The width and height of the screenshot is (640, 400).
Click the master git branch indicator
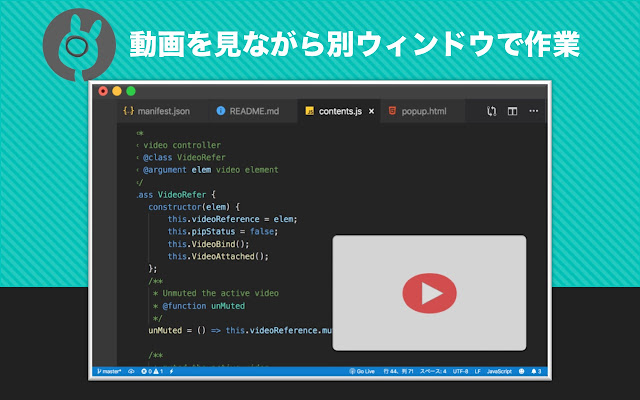click(109, 371)
